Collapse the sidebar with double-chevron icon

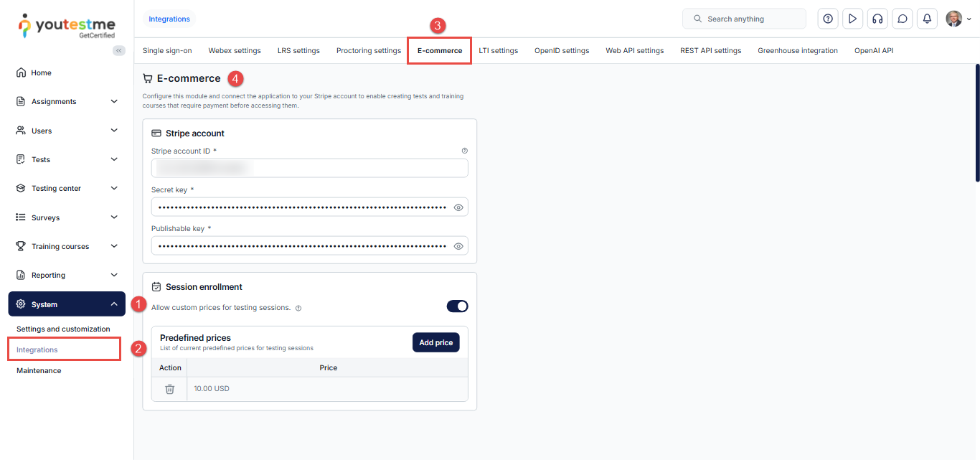pyautogui.click(x=119, y=50)
